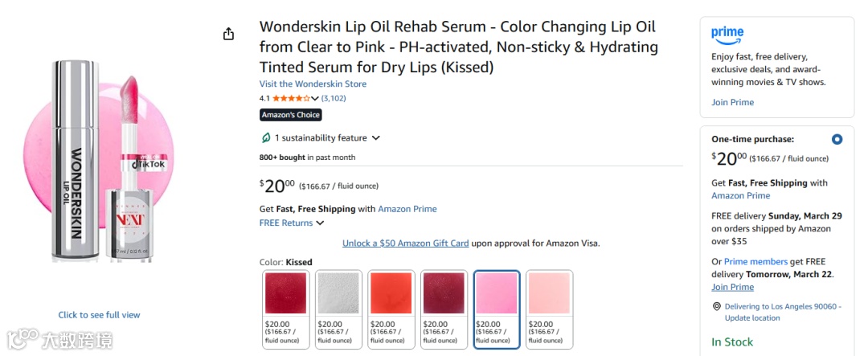
Task: Expand the FREE Returns chevron
Action: tap(320, 223)
